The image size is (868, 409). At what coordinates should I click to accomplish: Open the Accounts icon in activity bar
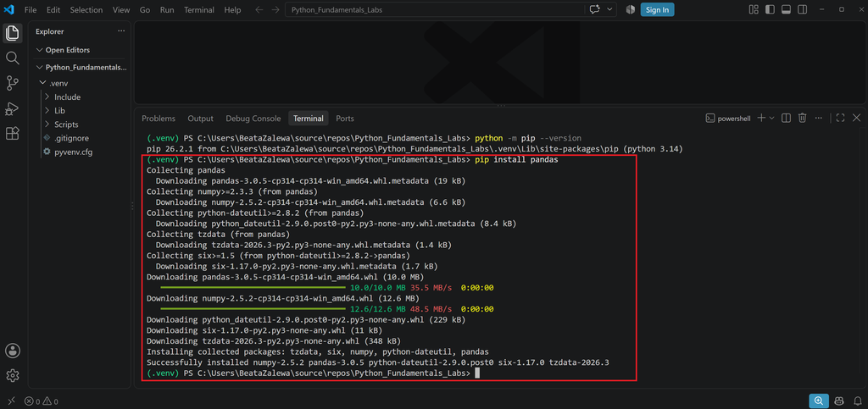click(12, 351)
